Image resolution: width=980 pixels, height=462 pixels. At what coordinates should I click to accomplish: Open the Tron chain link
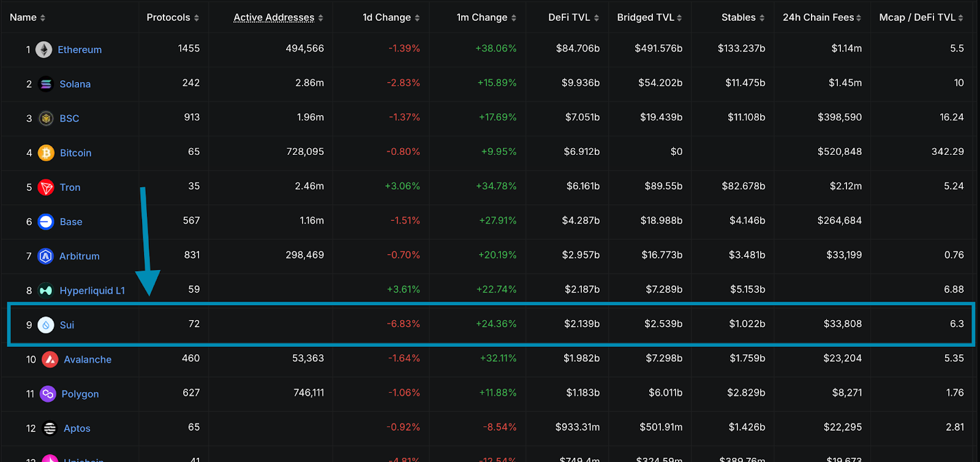click(70, 187)
